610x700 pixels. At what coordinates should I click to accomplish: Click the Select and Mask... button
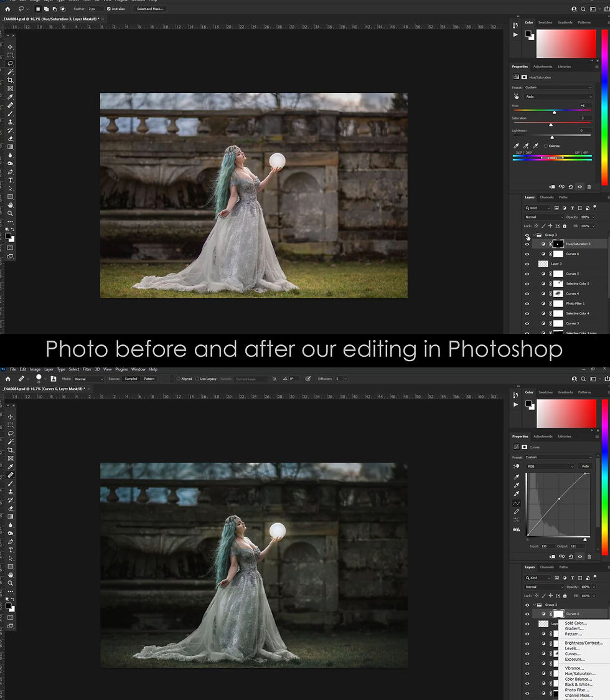150,9
